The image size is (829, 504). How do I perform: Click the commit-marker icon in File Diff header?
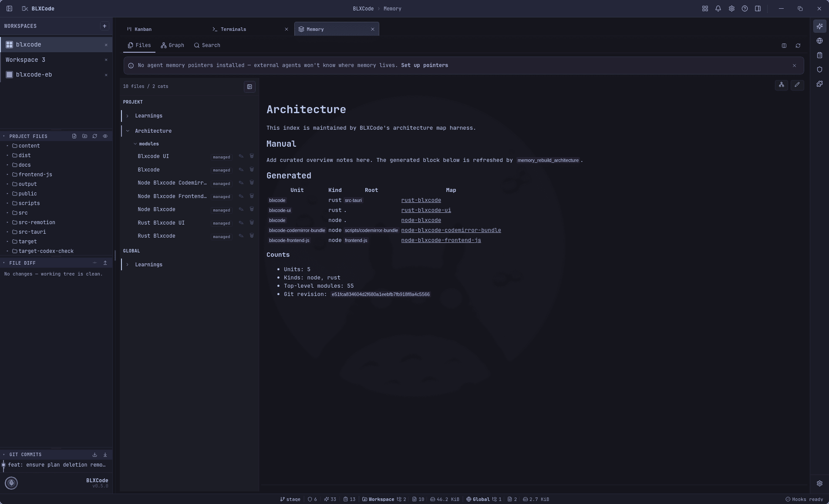(x=94, y=263)
